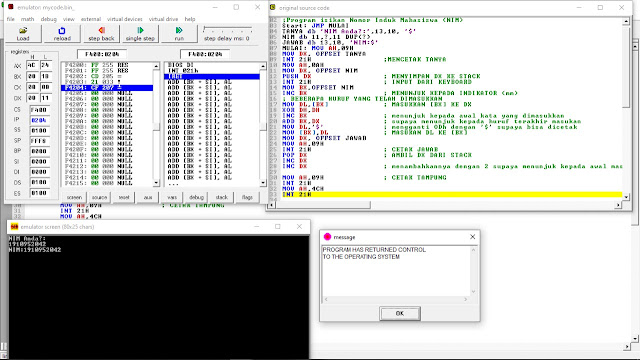The width and height of the screenshot is (640, 360).
Task: Click the single step button
Action: pos(140,33)
